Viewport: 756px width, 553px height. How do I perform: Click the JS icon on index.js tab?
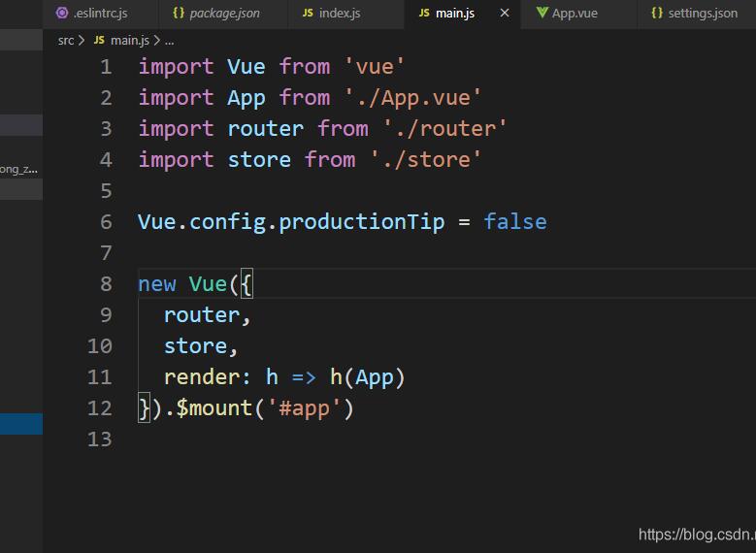point(308,14)
